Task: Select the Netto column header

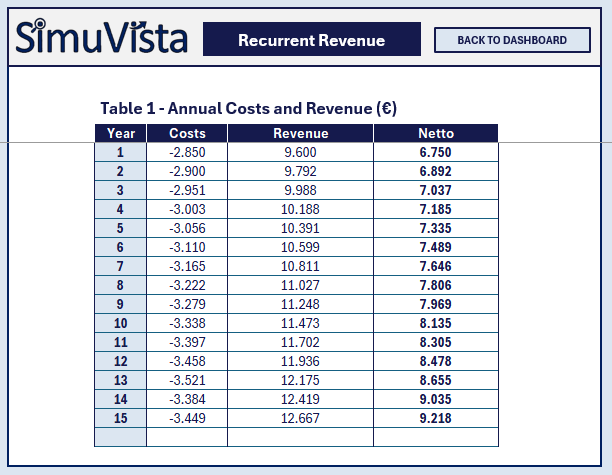Action: coord(435,133)
